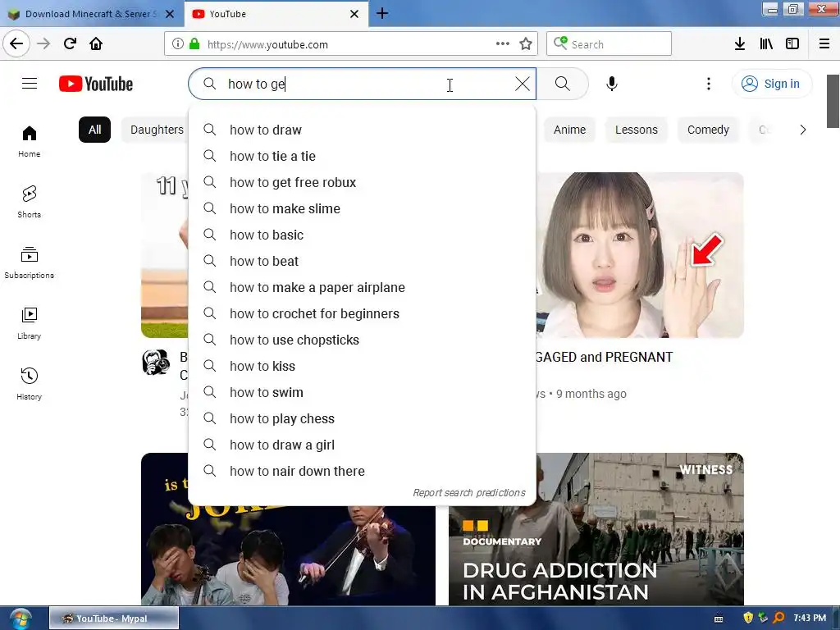Show site information icon in address bar
This screenshot has height=630, width=840.
(177, 44)
